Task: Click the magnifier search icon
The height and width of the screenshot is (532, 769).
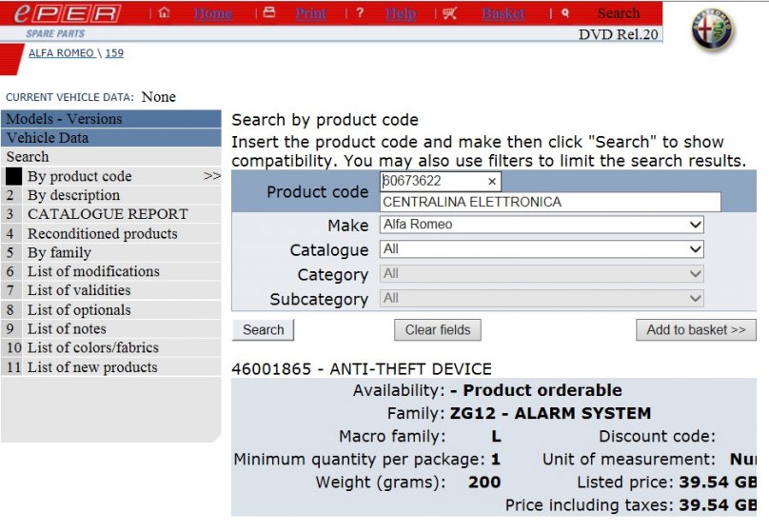Action: click(565, 13)
